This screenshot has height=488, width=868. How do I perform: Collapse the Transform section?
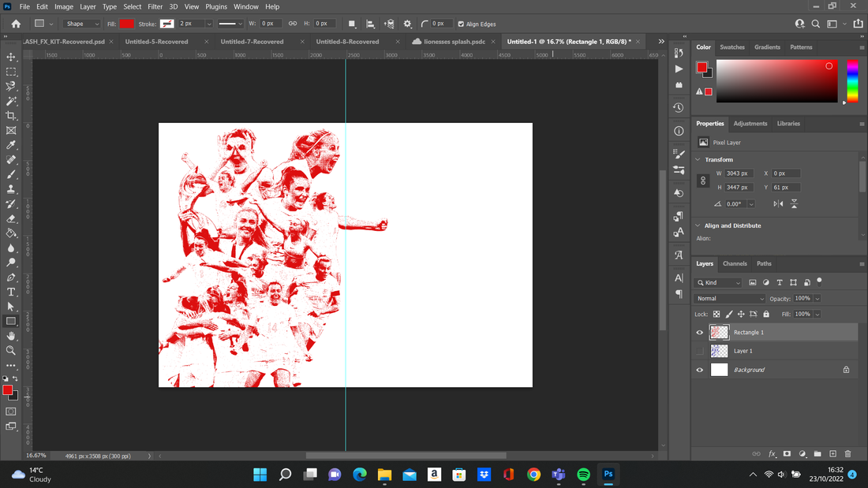[698, 159]
